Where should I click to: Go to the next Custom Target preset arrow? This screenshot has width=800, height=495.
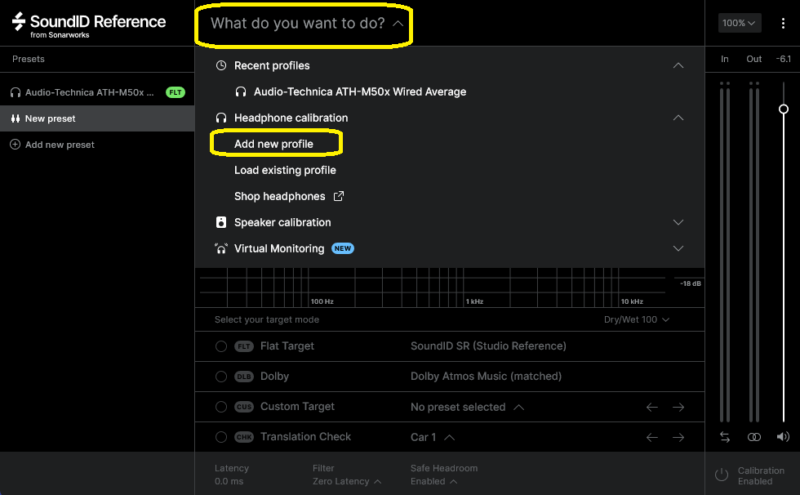[678, 407]
